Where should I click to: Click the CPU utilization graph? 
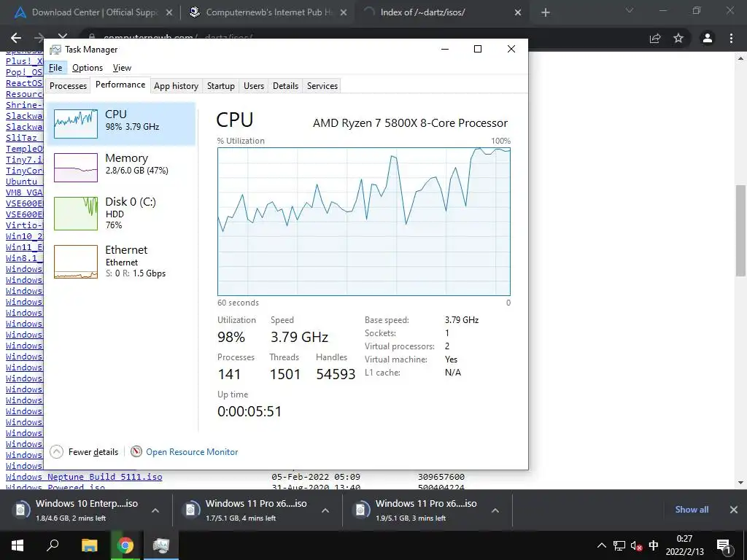point(364,222)
